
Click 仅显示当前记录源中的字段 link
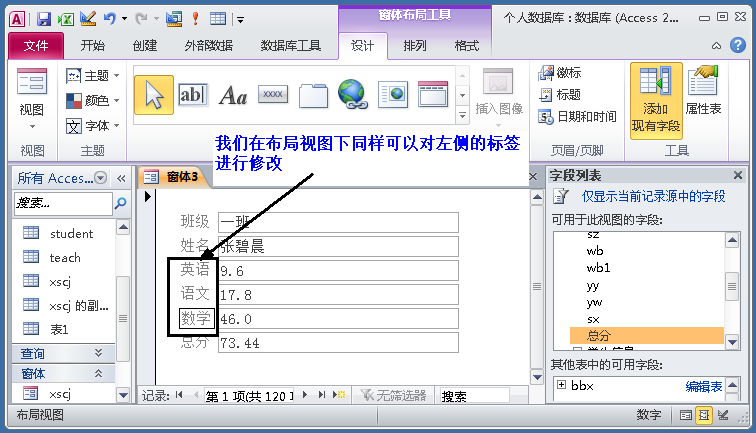(653, 197)
